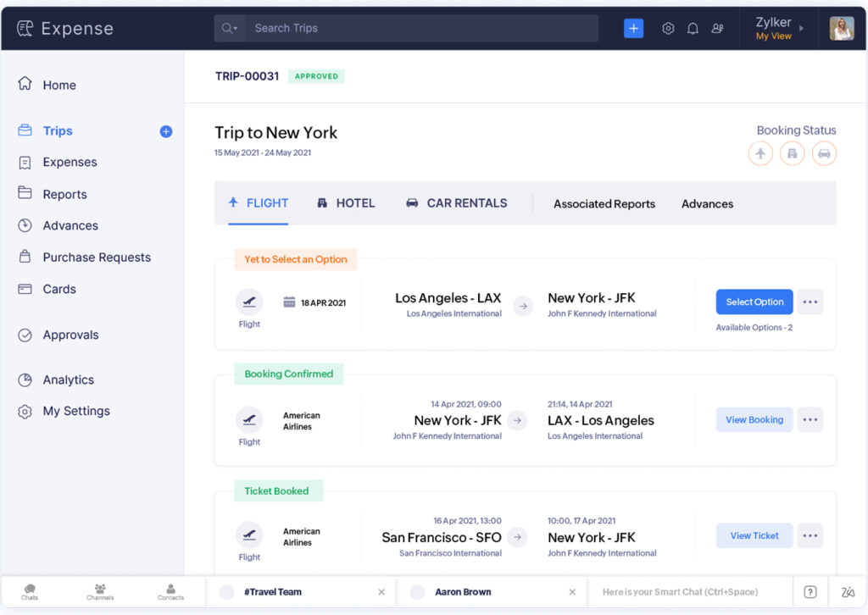Open notifications bell
Screen dimensions: 868x615
click(x=693, y=28)
